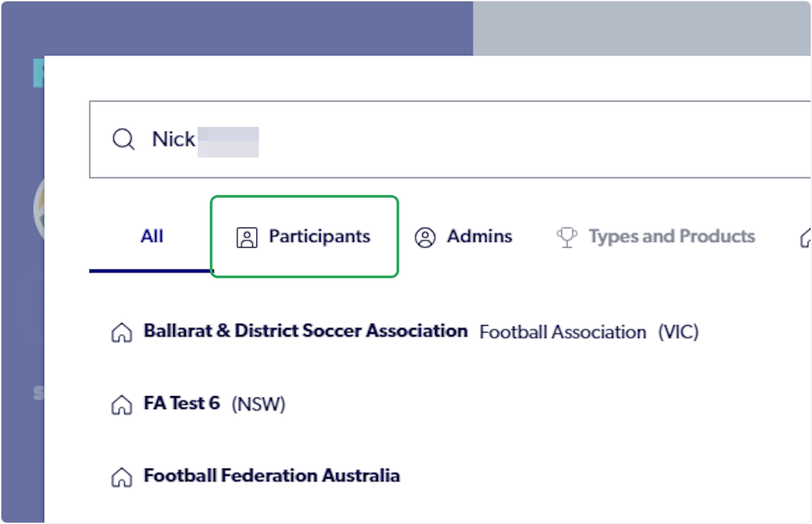Image resolution: width=812 pixels, height=524 pixels.
Task: Select the Types and Products tab
Action: 671,236
